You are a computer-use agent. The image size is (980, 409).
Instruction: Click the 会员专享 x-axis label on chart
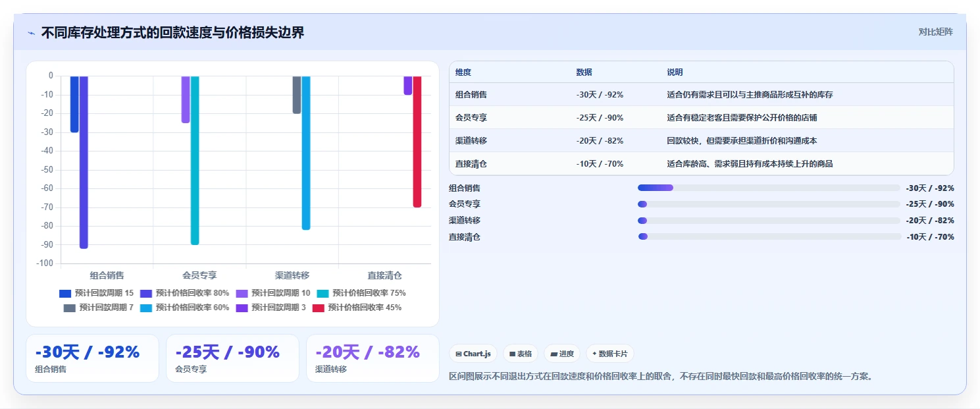coord(199,275)
